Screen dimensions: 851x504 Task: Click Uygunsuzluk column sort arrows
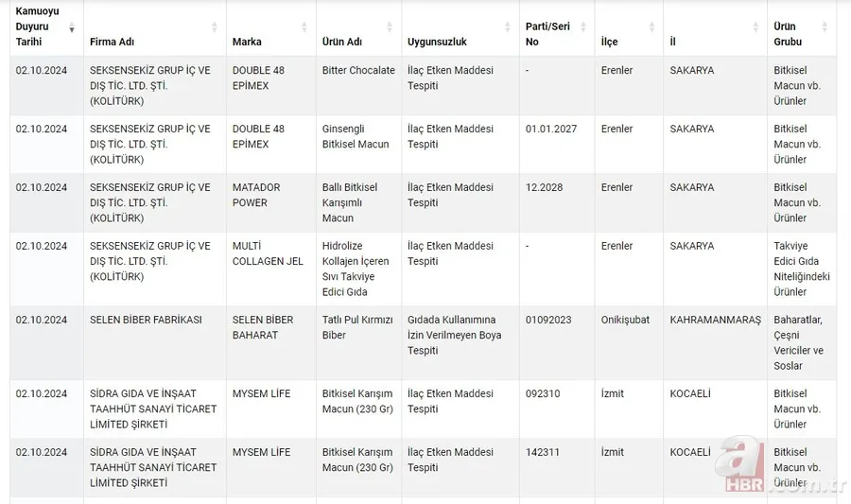(508, 27)
